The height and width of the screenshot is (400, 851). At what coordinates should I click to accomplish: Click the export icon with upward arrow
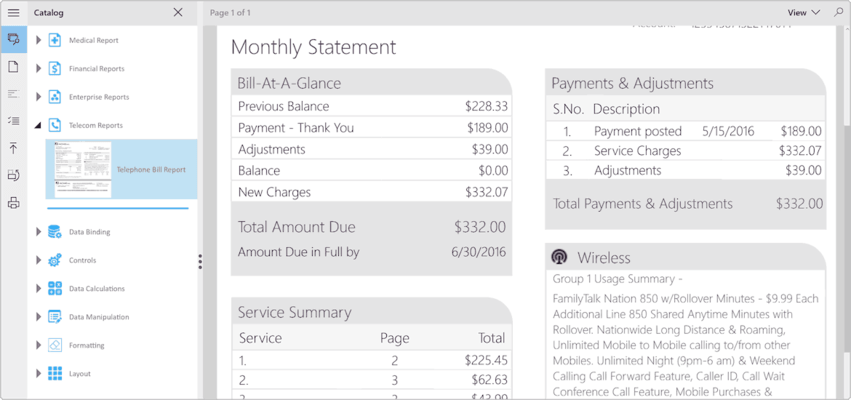point(13,148)
